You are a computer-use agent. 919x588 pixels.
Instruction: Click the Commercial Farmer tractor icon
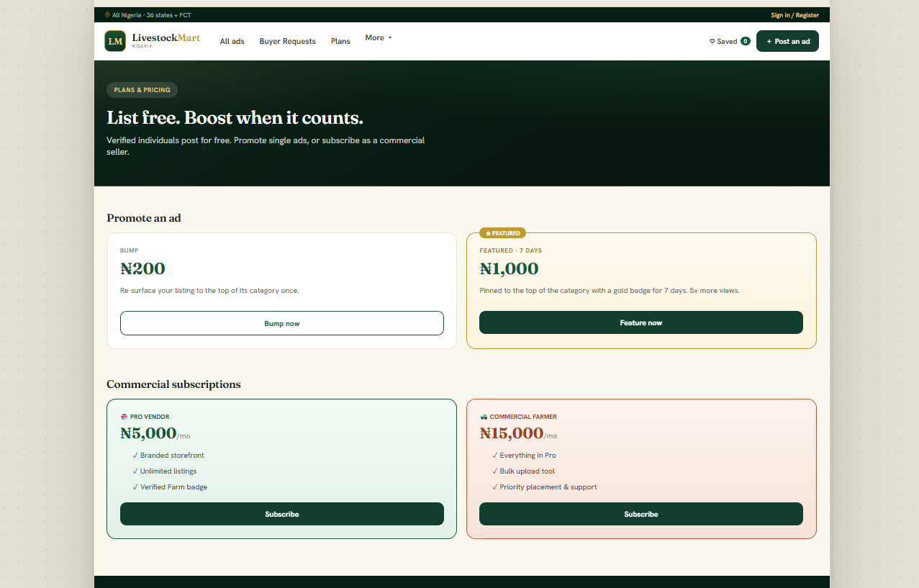pos(484,417)
